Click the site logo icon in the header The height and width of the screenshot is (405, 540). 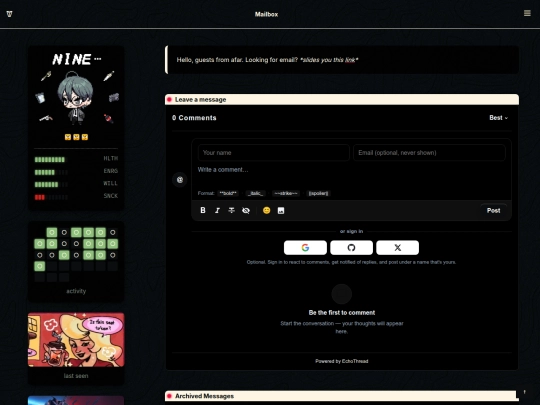coord(9,14)
